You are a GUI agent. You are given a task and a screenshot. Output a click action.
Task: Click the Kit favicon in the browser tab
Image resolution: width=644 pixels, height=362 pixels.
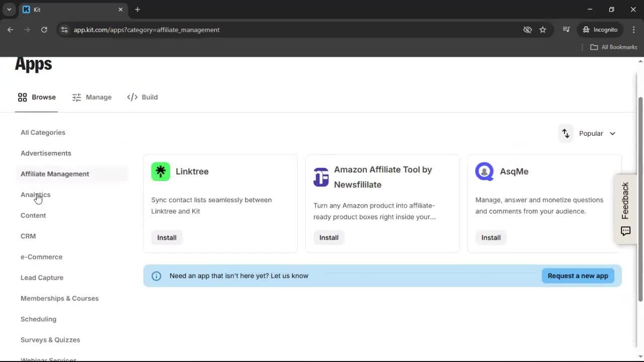click(27, 9)
